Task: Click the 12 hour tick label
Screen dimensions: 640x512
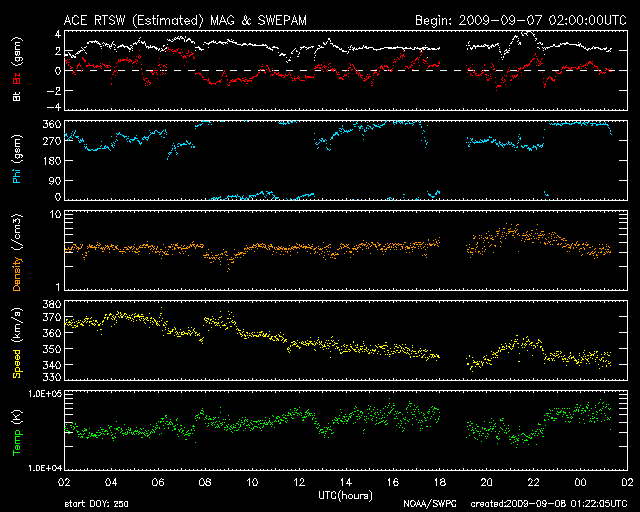Action: pos(299,483)
